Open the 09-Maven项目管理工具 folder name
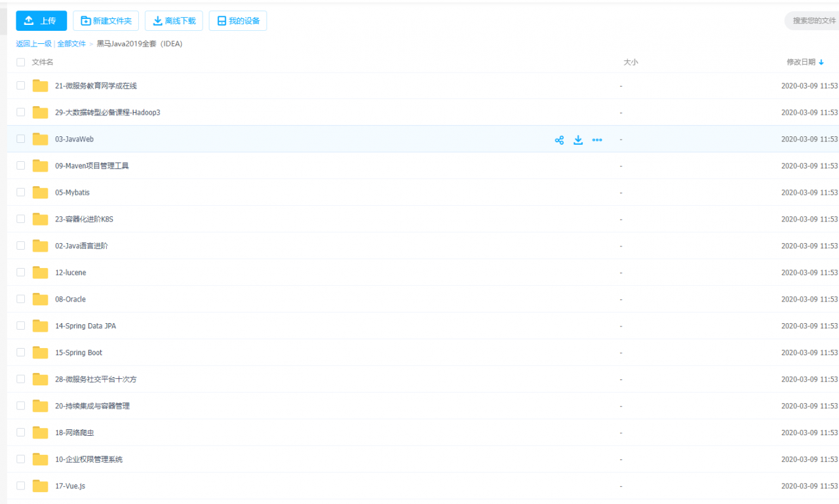 coord(92,166)
